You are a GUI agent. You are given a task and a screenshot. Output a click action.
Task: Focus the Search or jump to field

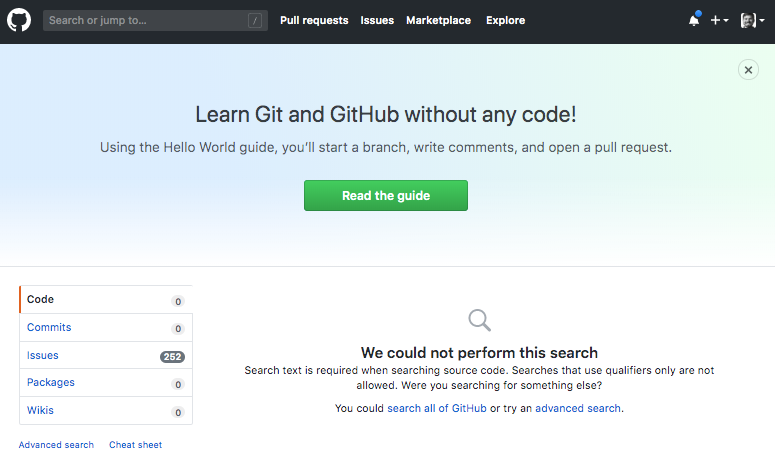coord(145,20)
